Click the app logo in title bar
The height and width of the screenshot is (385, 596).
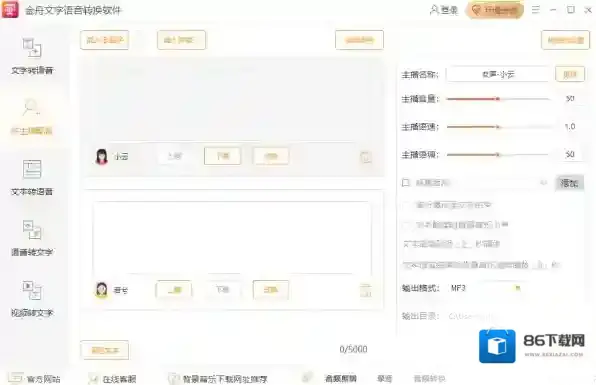10,10
